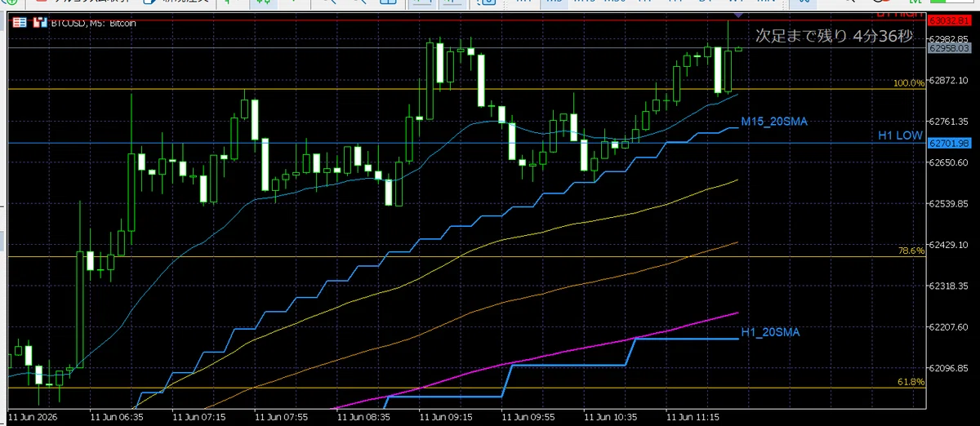Click price scale value 62872.10
The height and width of the screenshot is (426, 980).
point(949,80)
